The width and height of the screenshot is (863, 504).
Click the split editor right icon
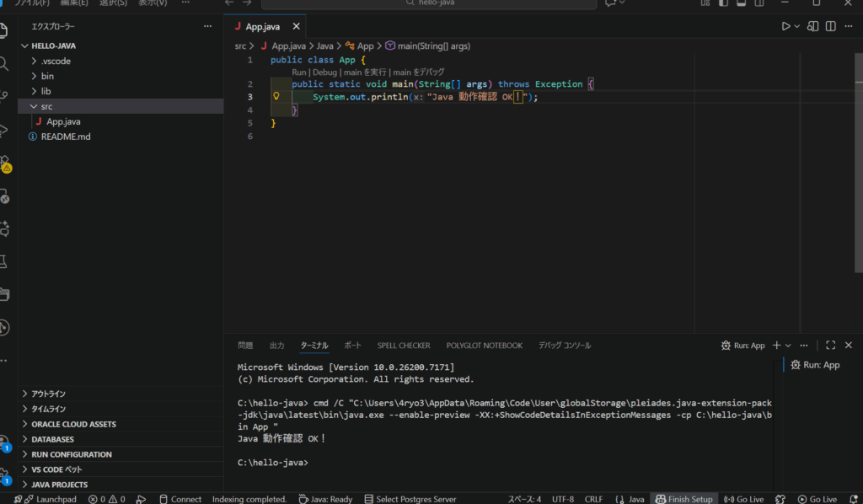click(832, 26)
